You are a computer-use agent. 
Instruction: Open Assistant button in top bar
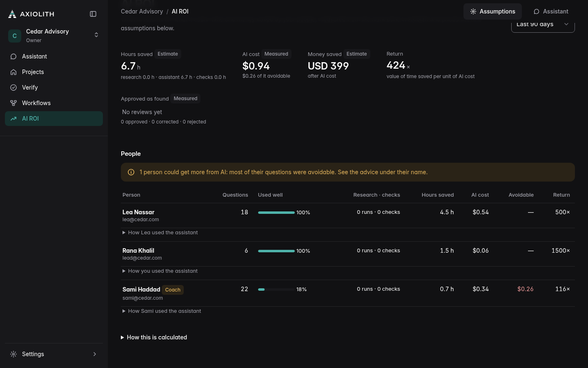pyautogui.click(x=551, y=11)
